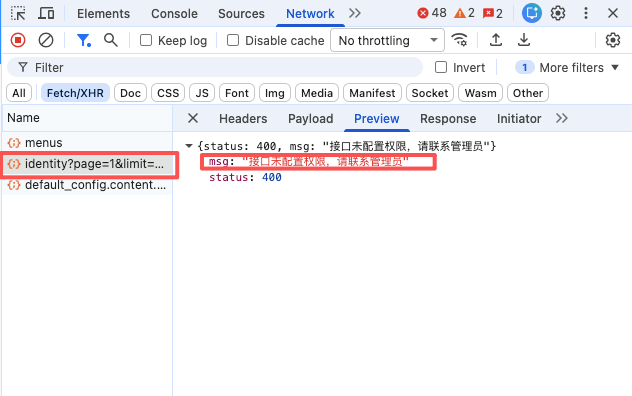Open the AI assistance icon
Image resolution: width=632 pixels, height=396 pixels.
[532, 13]
